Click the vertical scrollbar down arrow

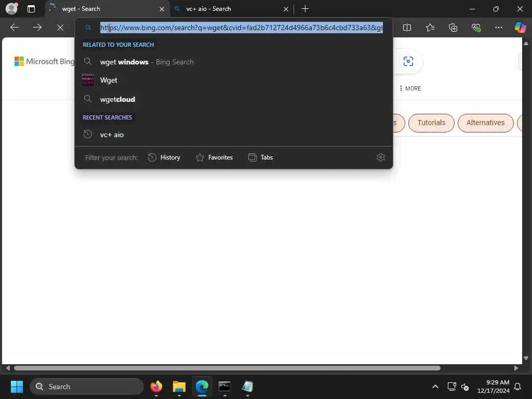[x=526, y=358]
